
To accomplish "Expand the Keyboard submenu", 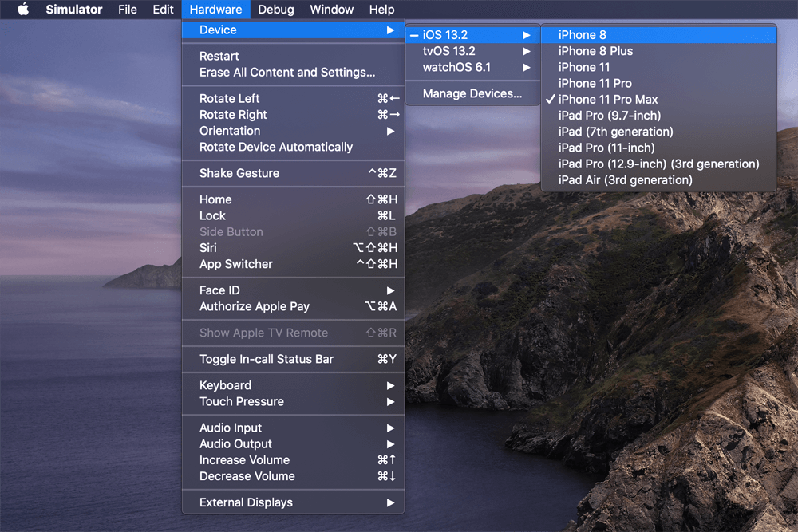I will [293, 385].
